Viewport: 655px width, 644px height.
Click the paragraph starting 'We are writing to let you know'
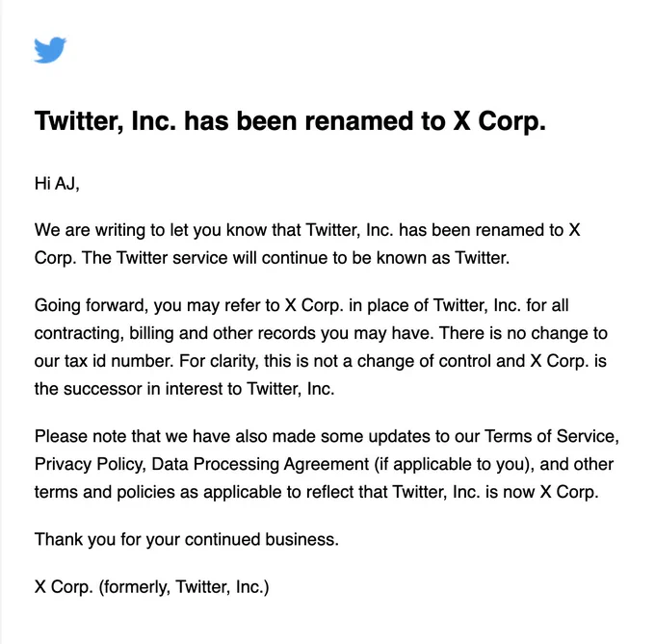(307, 244)
